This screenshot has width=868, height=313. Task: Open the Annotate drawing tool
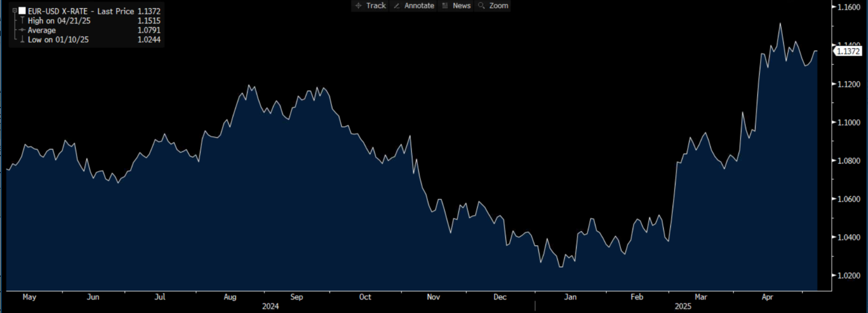(x=413, y=5)
